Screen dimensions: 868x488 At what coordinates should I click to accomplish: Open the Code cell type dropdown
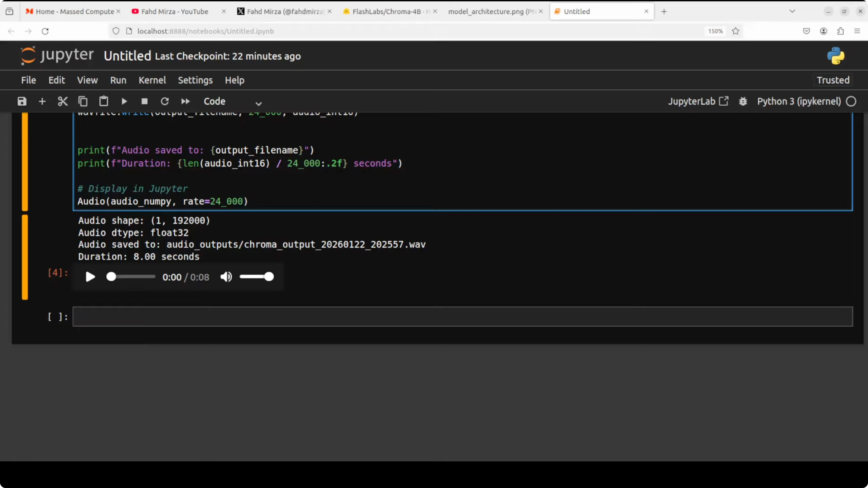pos(233,102)
